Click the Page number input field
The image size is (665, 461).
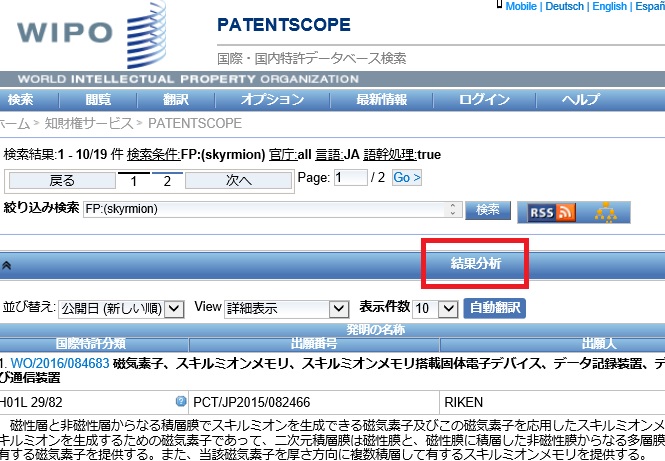pyautogui.click(x=351, y=177)
